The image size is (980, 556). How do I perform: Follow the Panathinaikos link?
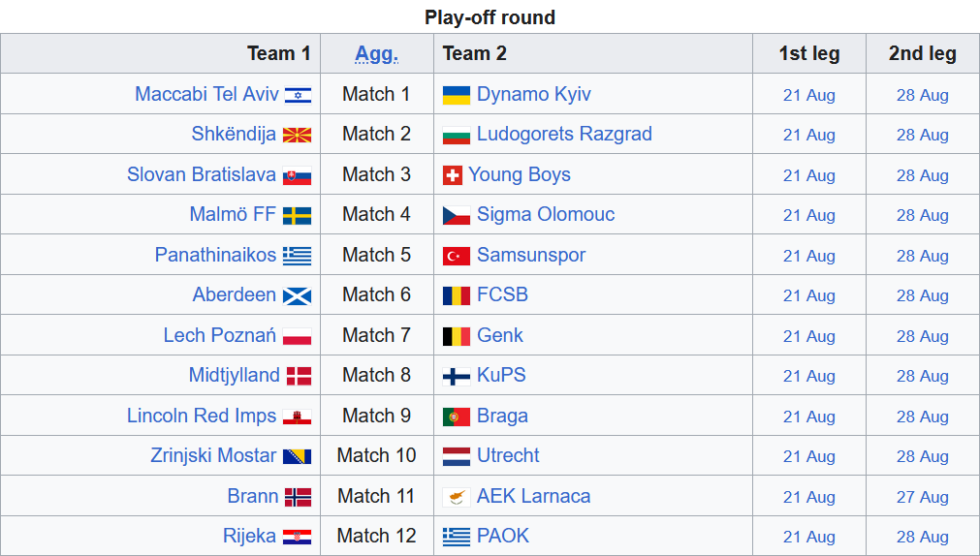215,255
